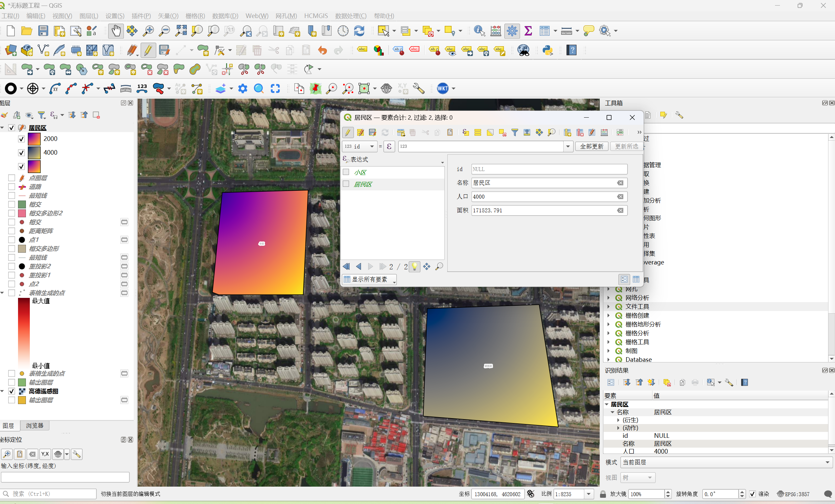This screenshot has width=835, height=504.
Task: Uncheck the 高德遥感图 layer visibility
Action: tap(11, 391)
